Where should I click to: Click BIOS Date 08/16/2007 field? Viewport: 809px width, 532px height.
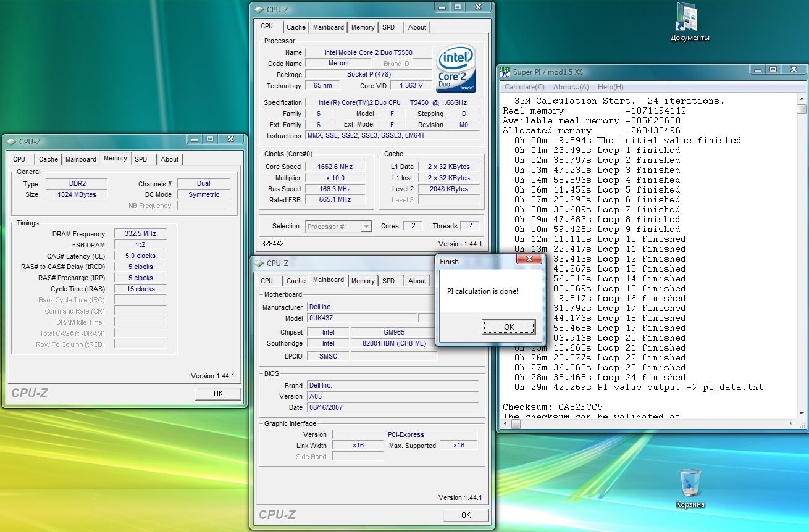click(x=392, y=407)
